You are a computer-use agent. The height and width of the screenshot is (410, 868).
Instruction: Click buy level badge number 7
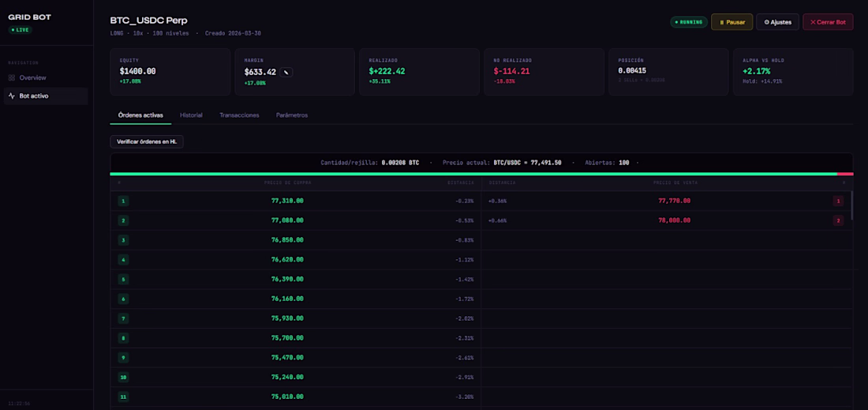click(x=123, y=318)
